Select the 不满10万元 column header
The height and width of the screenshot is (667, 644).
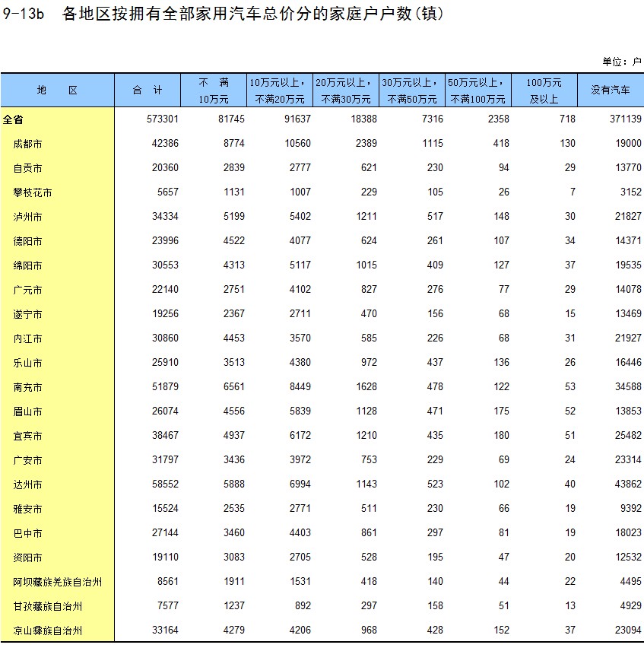coord(214,91)
